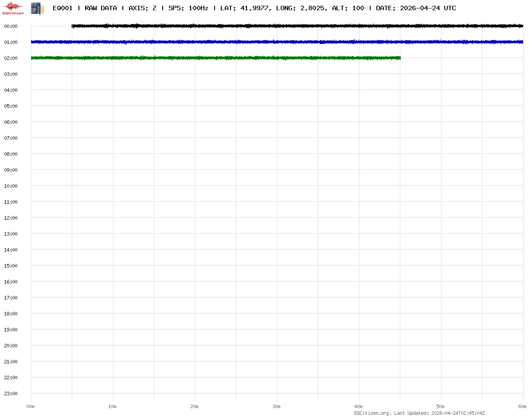The height and width of the screenshot is (417, 532).
Task: Click the start of the black trace
Action: coord(73,26)
